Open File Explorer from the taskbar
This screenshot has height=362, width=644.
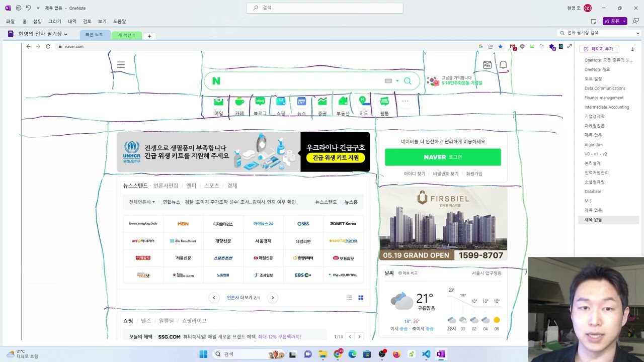coord(323,354)
